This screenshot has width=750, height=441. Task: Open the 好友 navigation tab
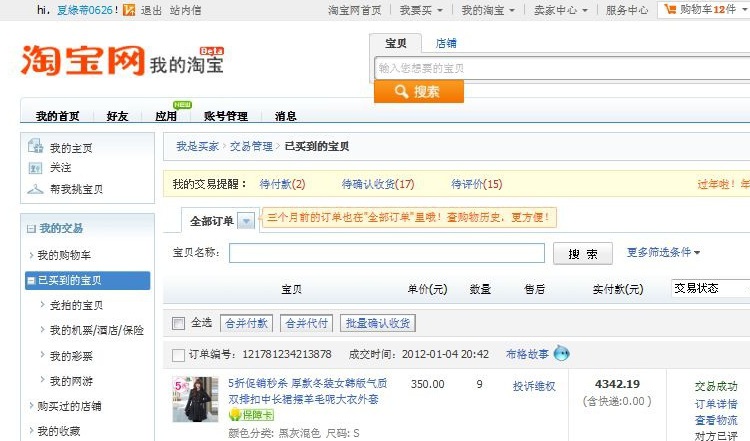pyautogui.click(x=117, y=116)
